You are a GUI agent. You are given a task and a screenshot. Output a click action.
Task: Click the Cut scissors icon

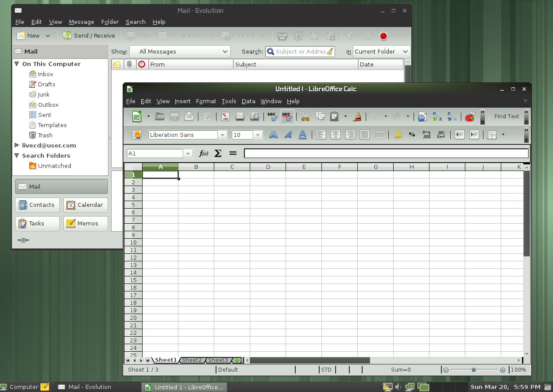click(305, 116)
